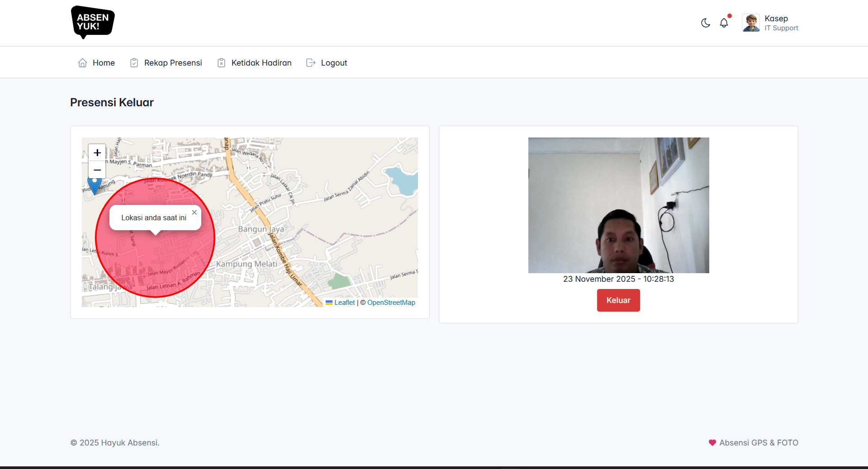Click the Ketidak Hadiran clipboard-x icon
Viewport: 868px width, 469px height.
click(x=221, y=63)
